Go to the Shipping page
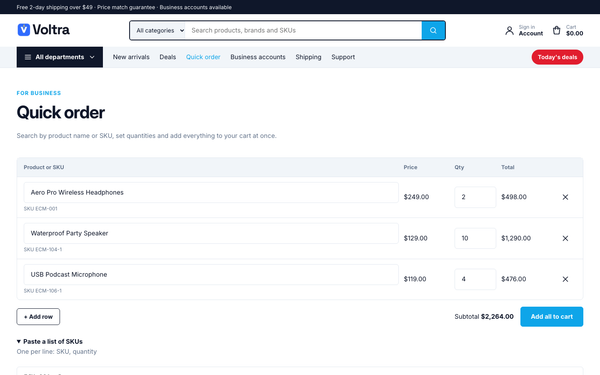 click(308, 57)
